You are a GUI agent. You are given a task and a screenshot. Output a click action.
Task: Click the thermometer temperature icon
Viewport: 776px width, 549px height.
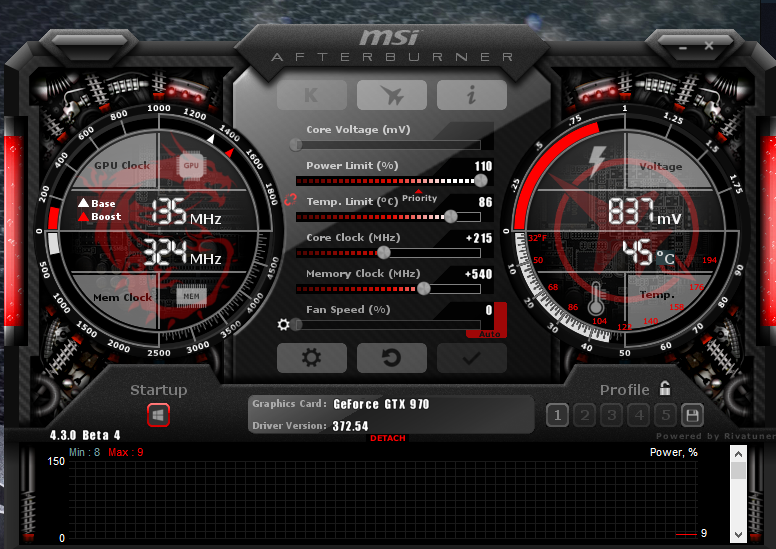point(596,299)
